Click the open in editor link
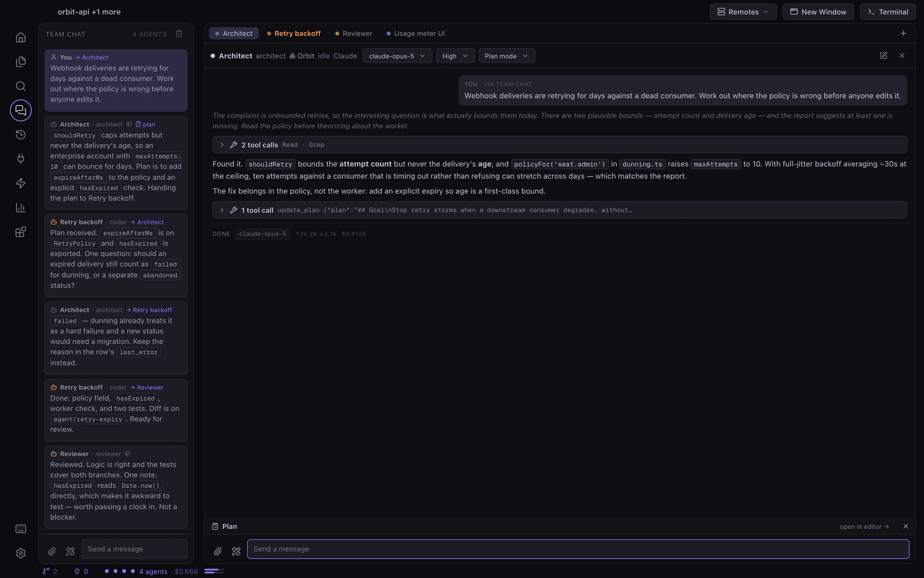Image resolution: width=924 pixels, height=578 pixels. click(864, 526)
